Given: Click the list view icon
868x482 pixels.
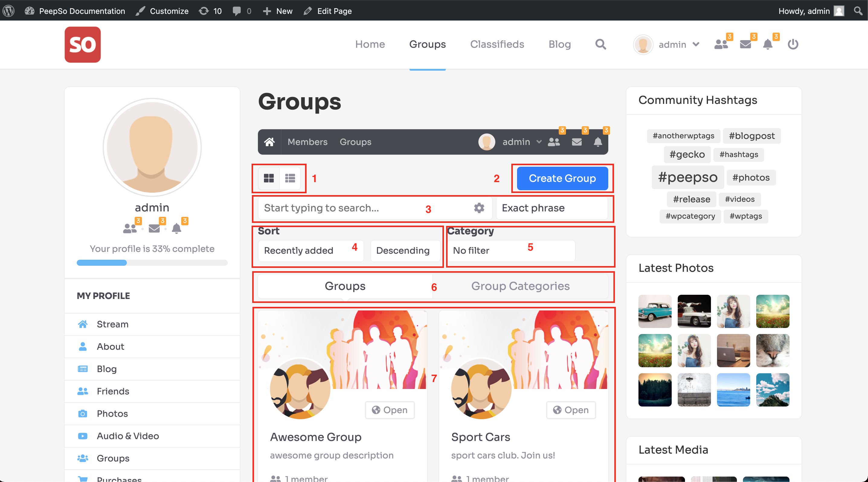Looking at the screenshot, I should click(290, 178).
